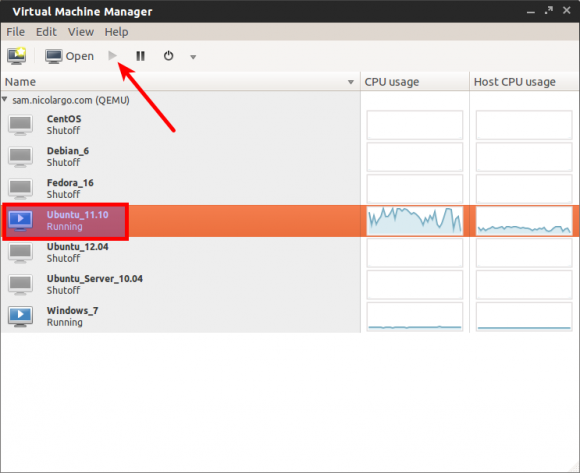Pause the selected virtual machine
This screenshot has width=580, height=473.
[x=141, y=56]
